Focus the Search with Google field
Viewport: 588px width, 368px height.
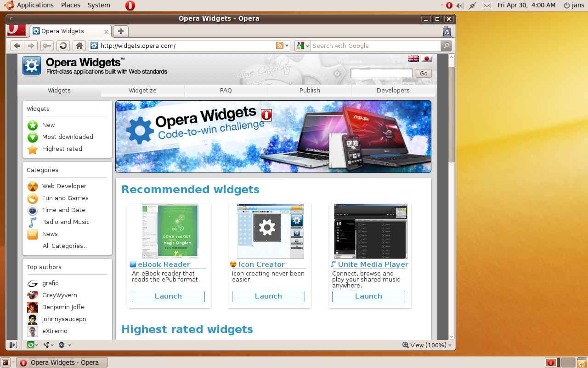(x=375, y=46)
